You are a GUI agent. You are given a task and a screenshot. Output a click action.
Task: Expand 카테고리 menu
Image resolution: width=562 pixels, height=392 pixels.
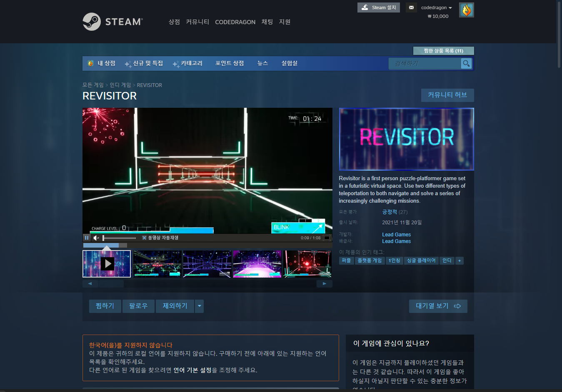[x=187, y=63]
